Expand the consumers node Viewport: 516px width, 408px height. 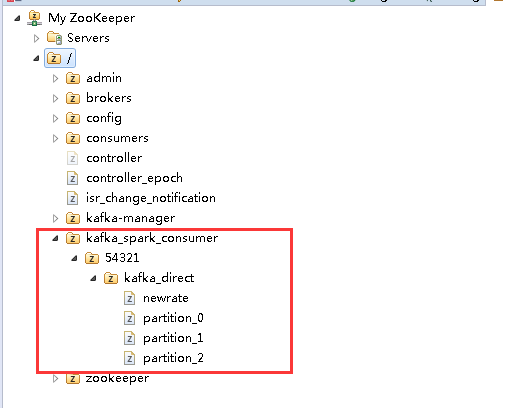pyautogui.click(x=55, y=138)
